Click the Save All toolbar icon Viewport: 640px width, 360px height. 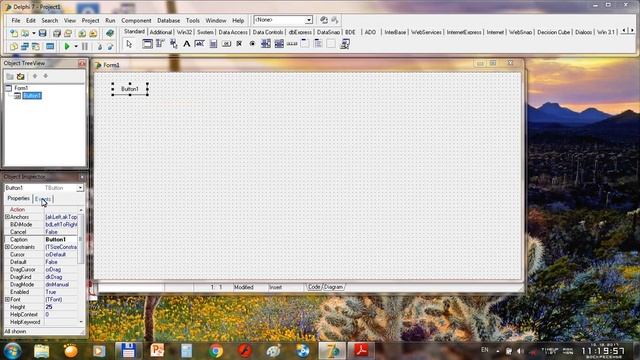click(x=57, y=33)
